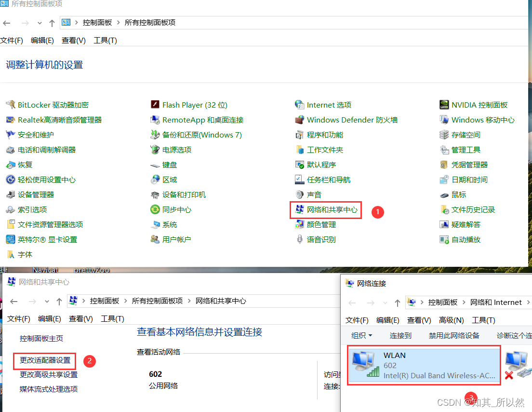The width and height of the screenshot is (532, 412).
Task: Click 媒体流式处理选项 link
Action: (49, 389)
